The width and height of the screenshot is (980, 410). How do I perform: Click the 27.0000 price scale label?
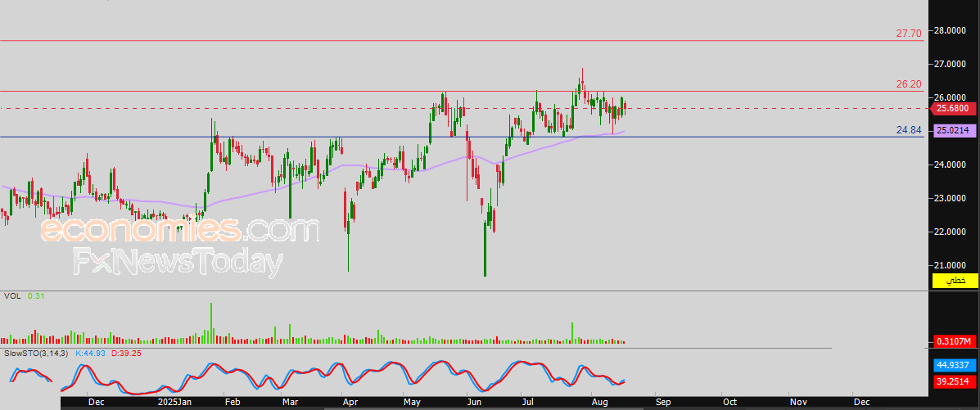click(951, 64)
